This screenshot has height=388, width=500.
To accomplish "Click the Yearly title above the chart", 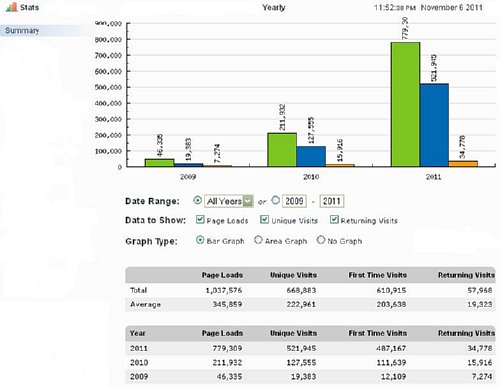I will (x=274, y=7).
